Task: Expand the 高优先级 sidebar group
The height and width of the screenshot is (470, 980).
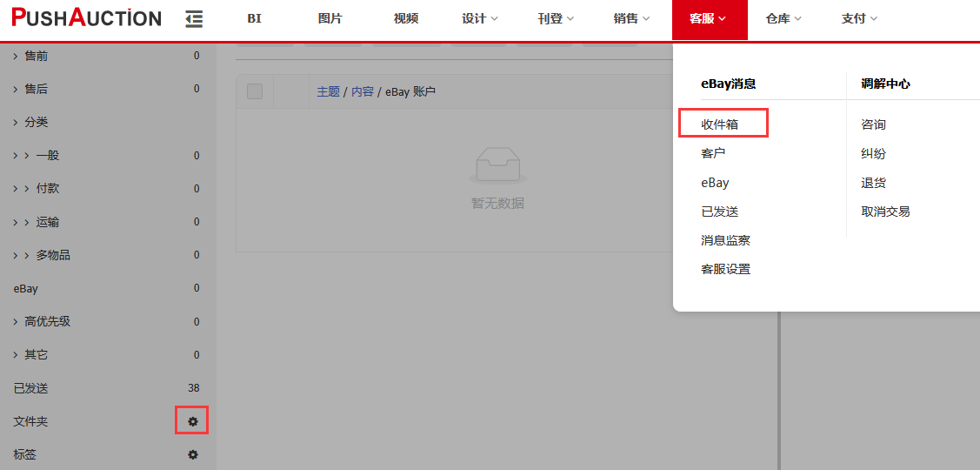Action: 16,321
